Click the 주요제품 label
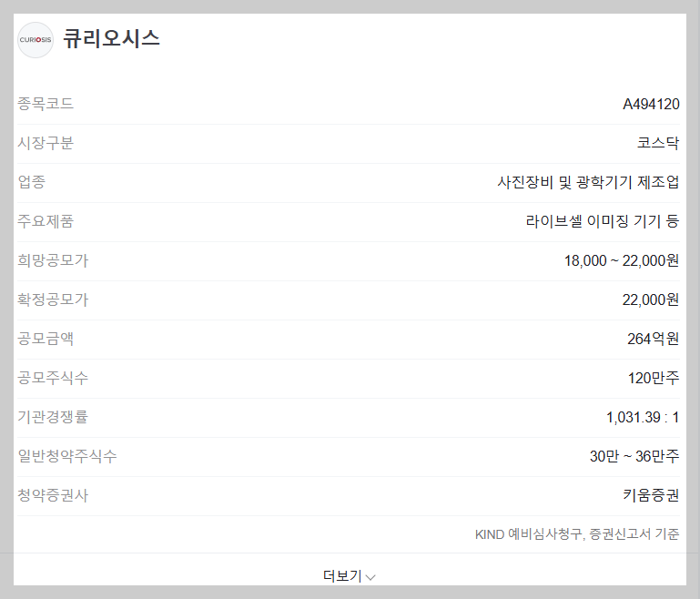Viewport: 700px width, 599px height. 46,221
